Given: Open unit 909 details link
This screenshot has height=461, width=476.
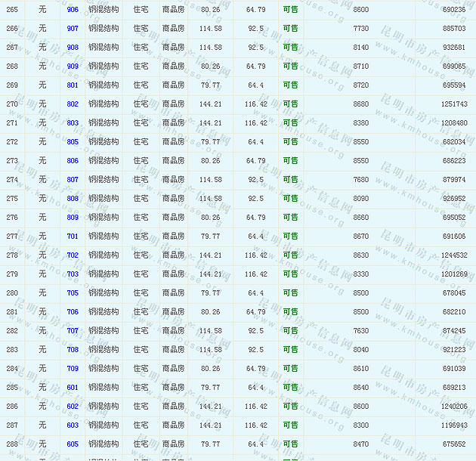Looking at the screenshot, I should [73, 67].
